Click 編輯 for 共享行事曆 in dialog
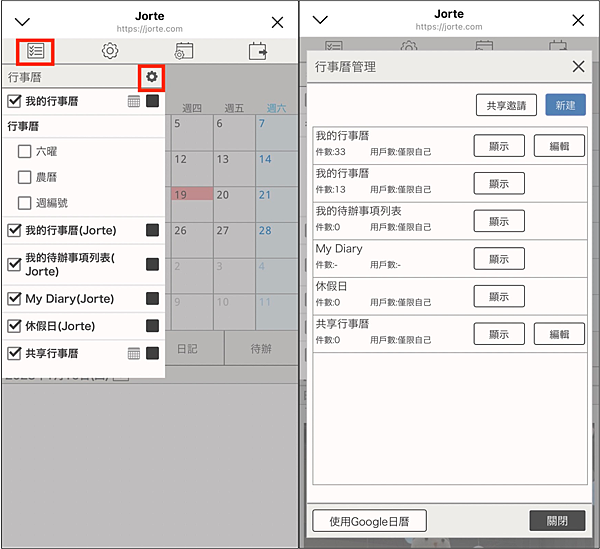 tap(559, 334)
